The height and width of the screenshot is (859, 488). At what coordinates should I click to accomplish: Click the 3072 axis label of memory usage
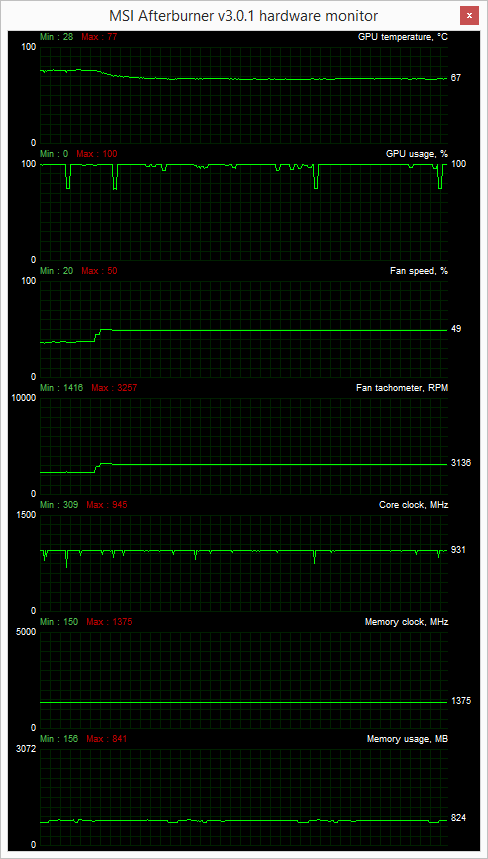pyautogui.click(x=26, y=749)
